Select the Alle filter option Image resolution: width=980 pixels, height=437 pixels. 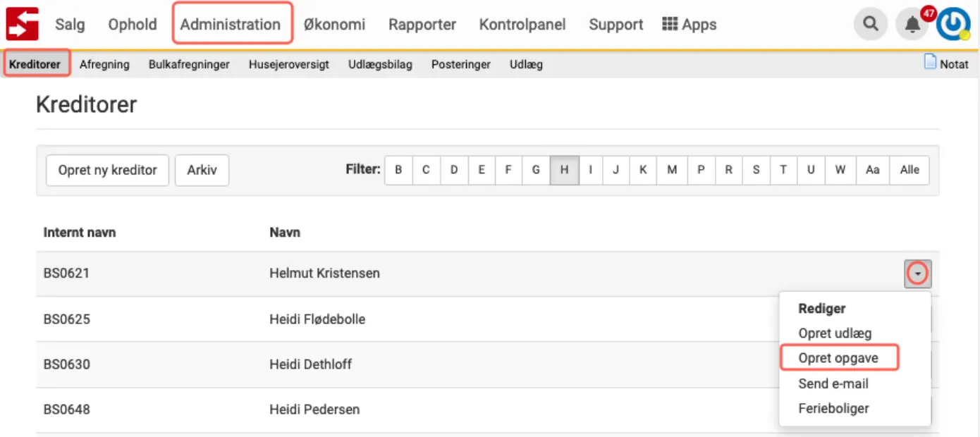[909, 170]
